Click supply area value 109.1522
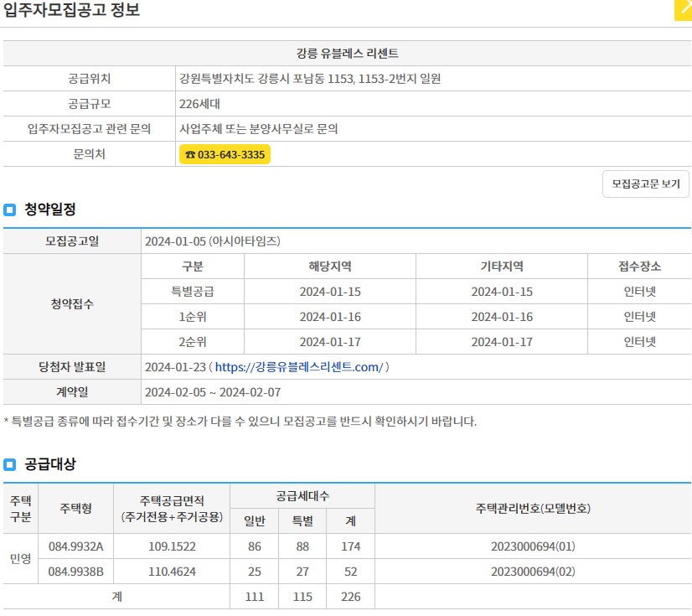692x616 pixels. point(172,546)
